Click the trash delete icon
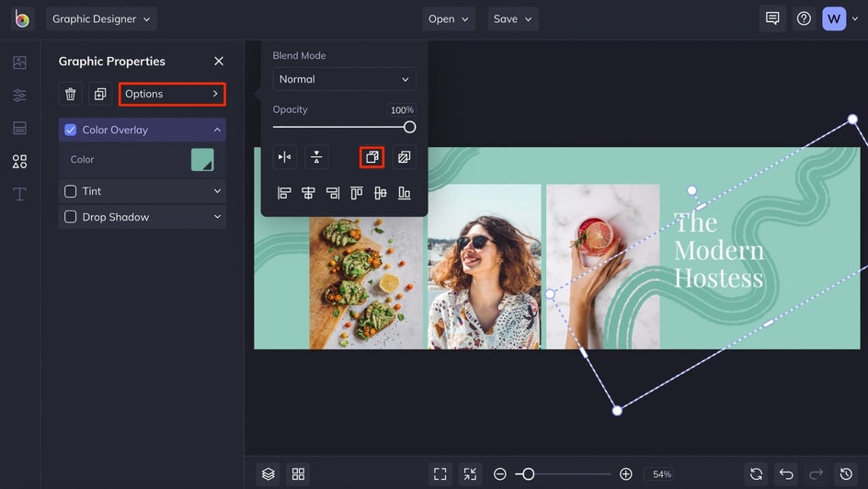This screenshot has height=489, width=868. point(71,94)
